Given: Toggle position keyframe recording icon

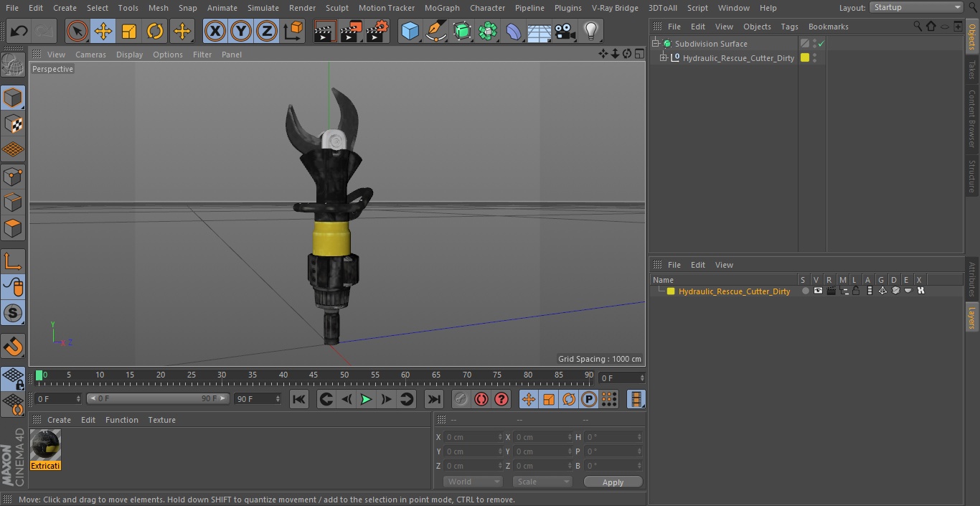Looking at the screenshot, I should tap(529, 399).
